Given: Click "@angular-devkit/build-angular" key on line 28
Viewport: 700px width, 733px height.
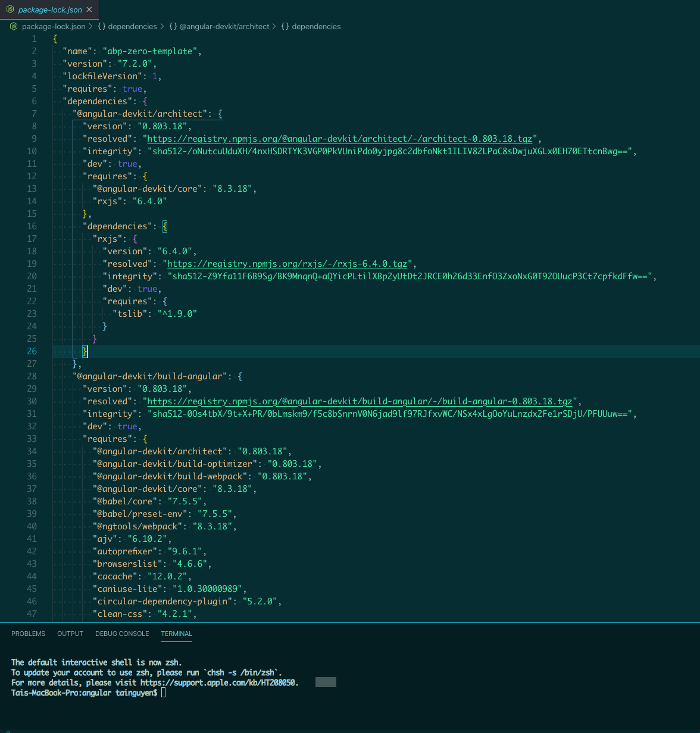Looking at the screenshot, I should pyautogui.click(x=150, y=376).
